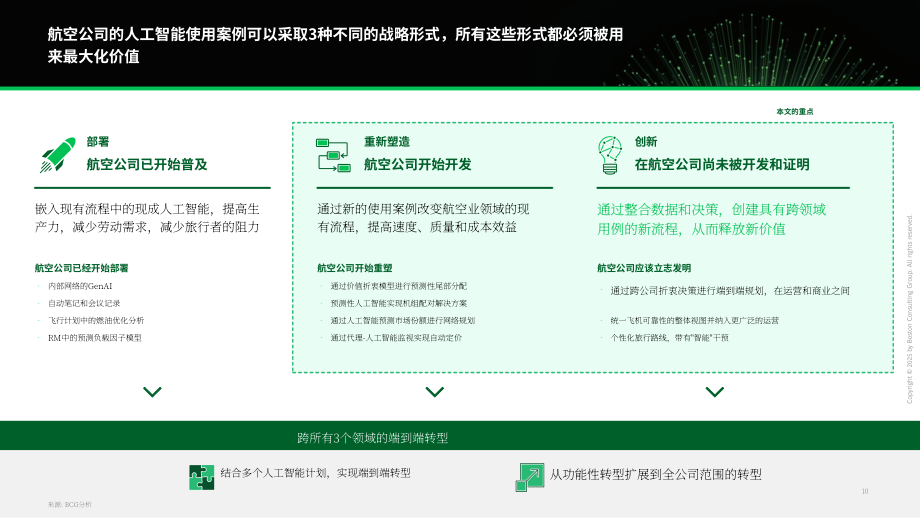Click the 重新塑造 heading label
The width and height of the screenshot is (920, 518).
(x=387, y=141)
